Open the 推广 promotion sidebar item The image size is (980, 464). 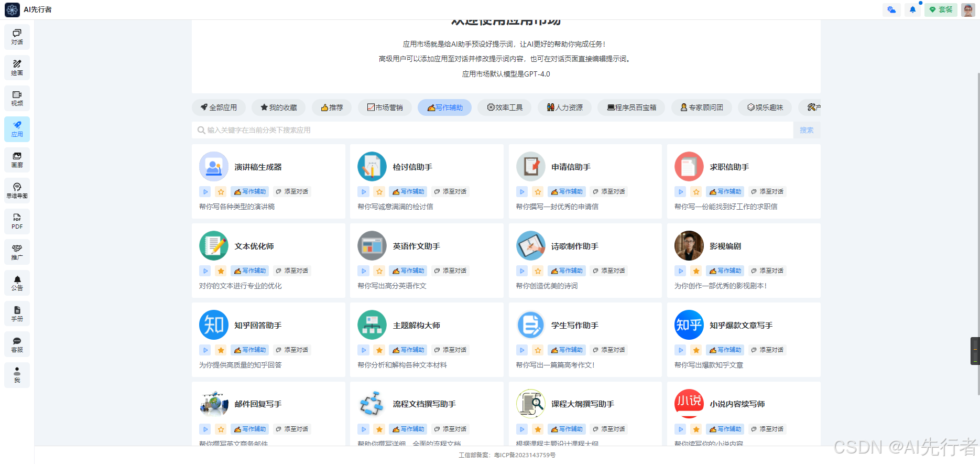pos(17,252)
